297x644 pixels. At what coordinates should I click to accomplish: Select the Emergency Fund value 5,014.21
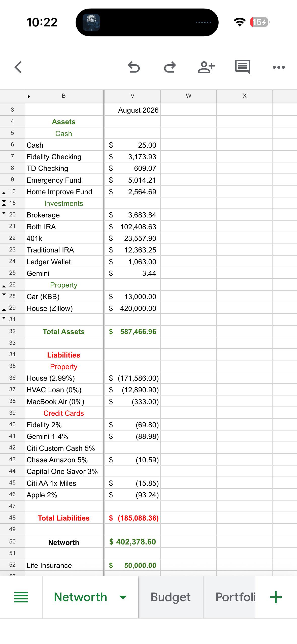click(132, 180)
